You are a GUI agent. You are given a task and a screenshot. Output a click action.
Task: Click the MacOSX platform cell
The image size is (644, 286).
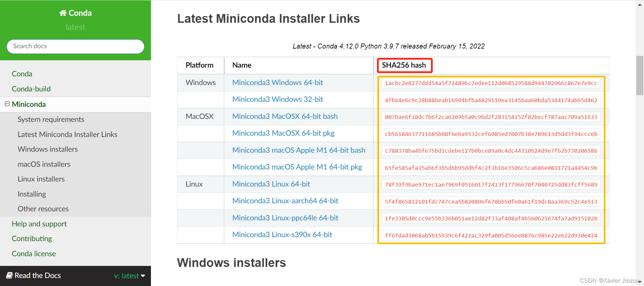pyautogui.click(x=200, y=116)
